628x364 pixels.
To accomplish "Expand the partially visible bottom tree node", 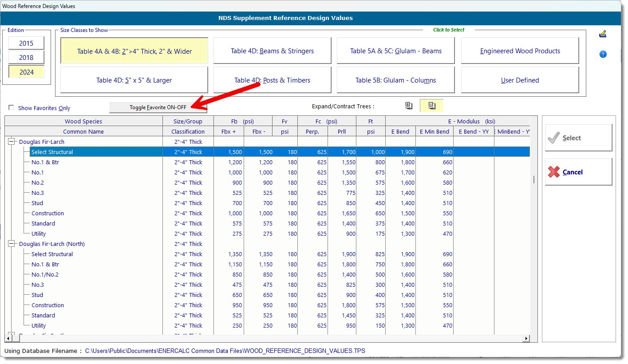I will click(12, 334).
